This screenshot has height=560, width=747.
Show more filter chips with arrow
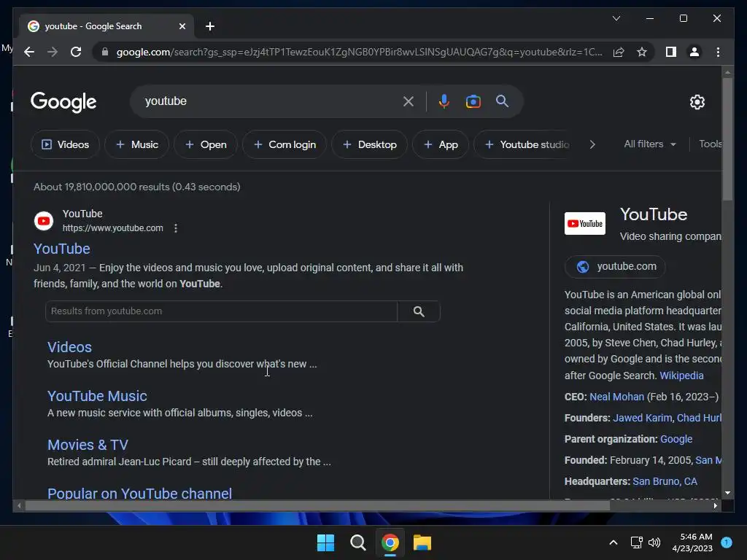(x=592, y=144)
